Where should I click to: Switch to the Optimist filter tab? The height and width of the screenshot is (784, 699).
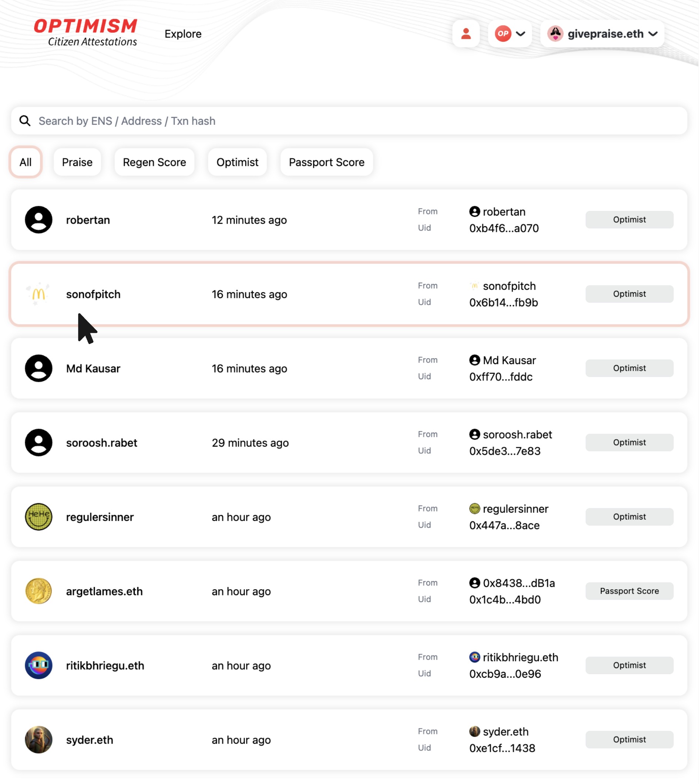(x=237, y=162)
